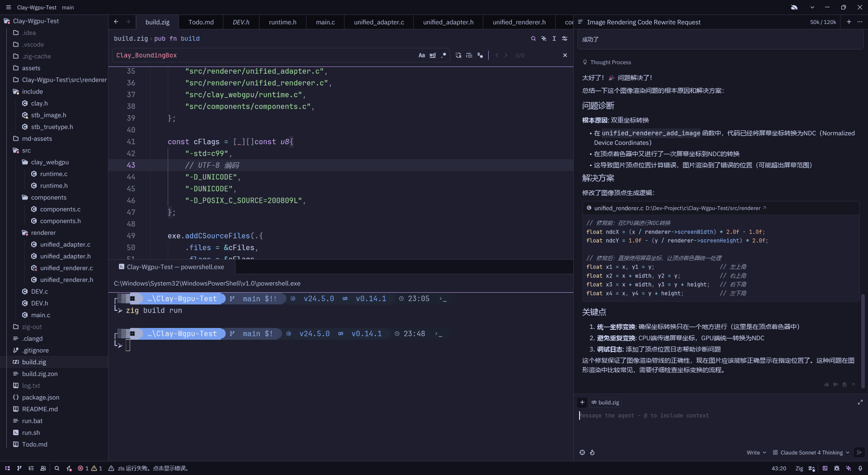Image resolution: width=868 pixels, height=475 pixels.
Task: Give thumbs up to agent response
Action: [x=826, y=385]
